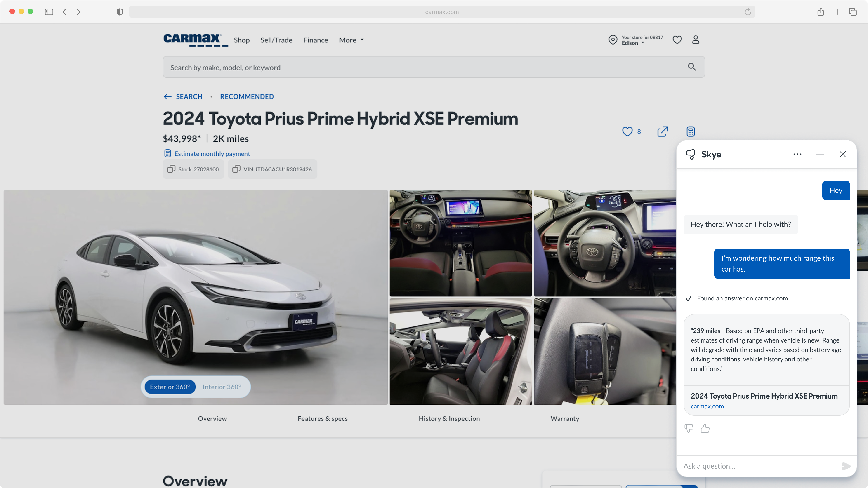
Task: Open the share vehicle icon
Action: 663,131
